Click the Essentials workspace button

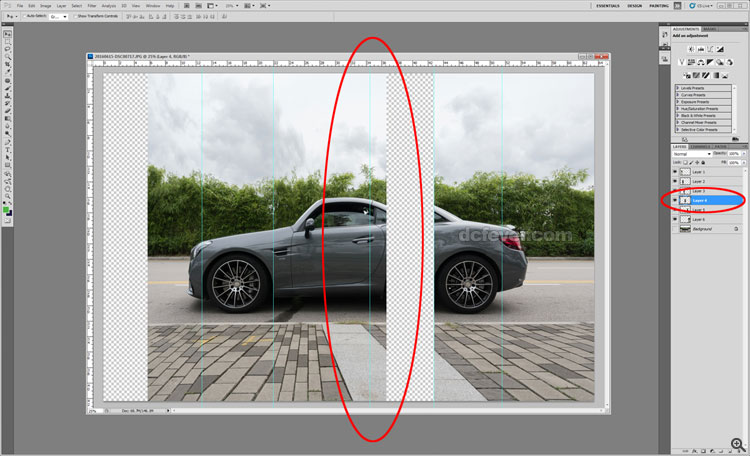pyautogui.click(x=608, y=5)
